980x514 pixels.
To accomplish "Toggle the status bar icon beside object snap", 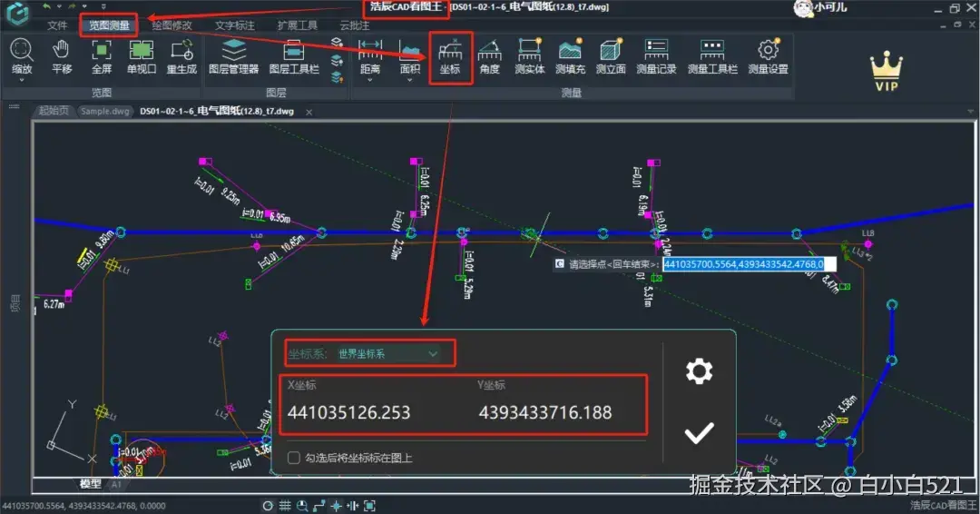I will (352, 506).
